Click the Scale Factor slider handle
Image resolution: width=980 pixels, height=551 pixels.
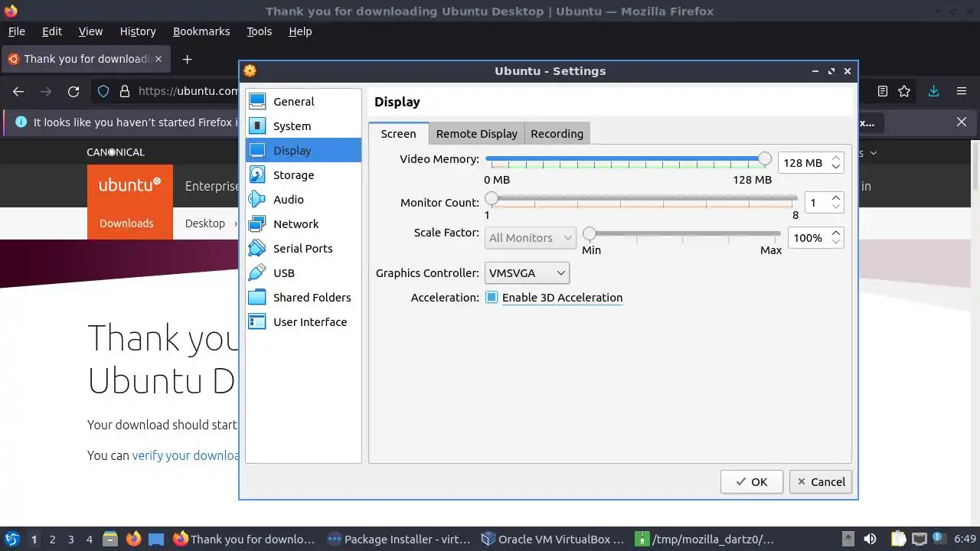[590, 233]
